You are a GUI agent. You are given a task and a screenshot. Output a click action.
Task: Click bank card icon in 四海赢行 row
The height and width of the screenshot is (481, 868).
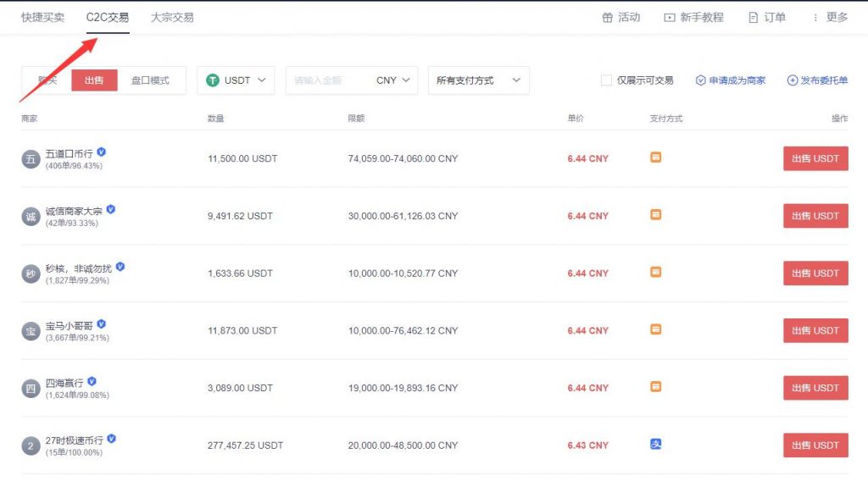pyautogui.click(x=655, y=386)
